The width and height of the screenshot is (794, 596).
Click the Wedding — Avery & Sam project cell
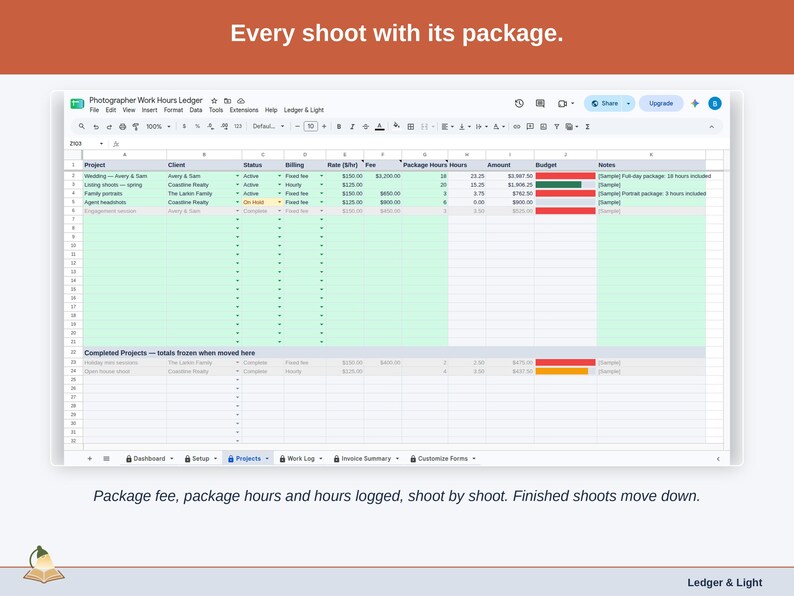tap(125, 176)
